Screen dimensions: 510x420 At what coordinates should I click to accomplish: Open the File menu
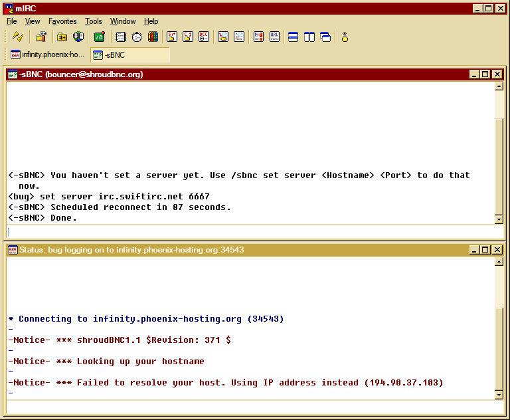coord(12,21)
